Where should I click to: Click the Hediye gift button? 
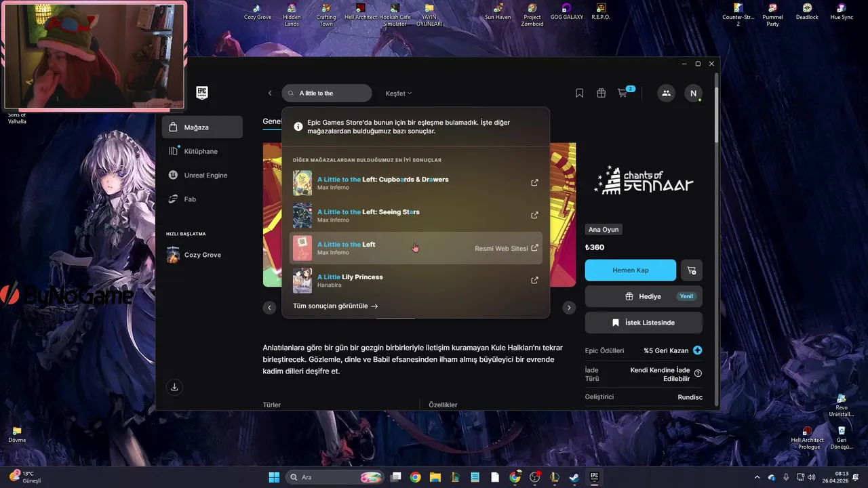click(644, 296)
